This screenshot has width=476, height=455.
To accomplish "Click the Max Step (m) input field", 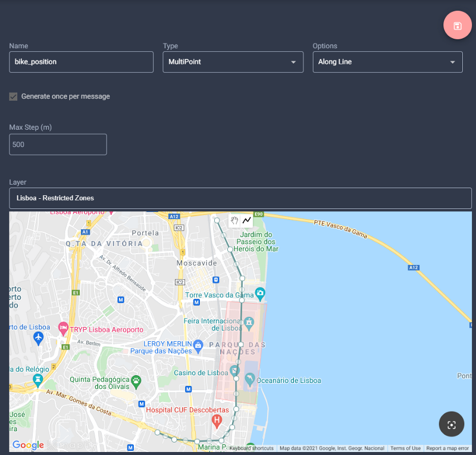I will coord(58,145).
